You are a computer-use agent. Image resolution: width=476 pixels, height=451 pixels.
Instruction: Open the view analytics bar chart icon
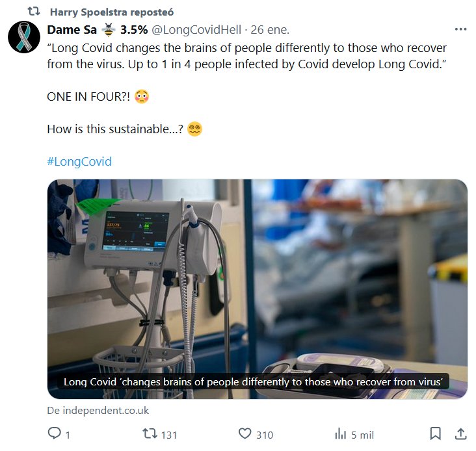pos(340,433)
